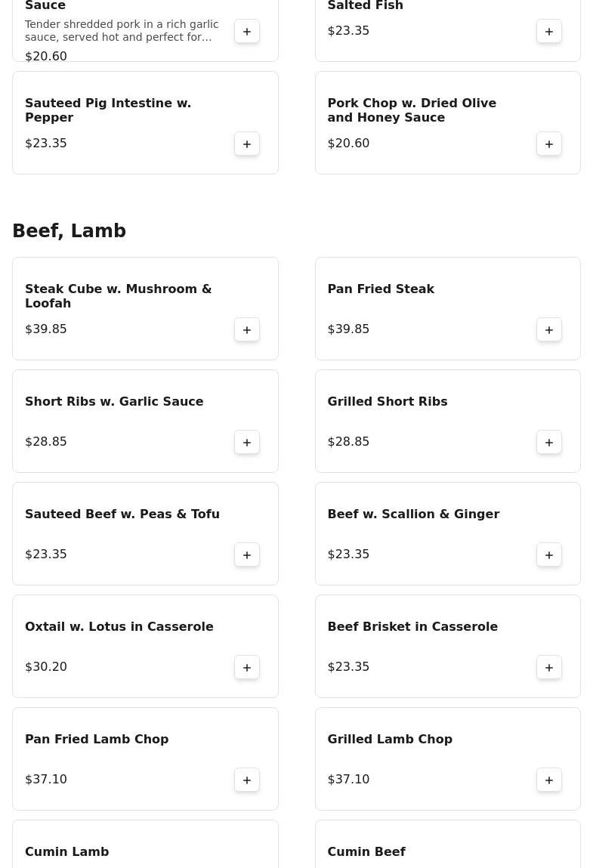Add shredded pork in garlic sauce item
593x868 pixels.
(247, 31)
